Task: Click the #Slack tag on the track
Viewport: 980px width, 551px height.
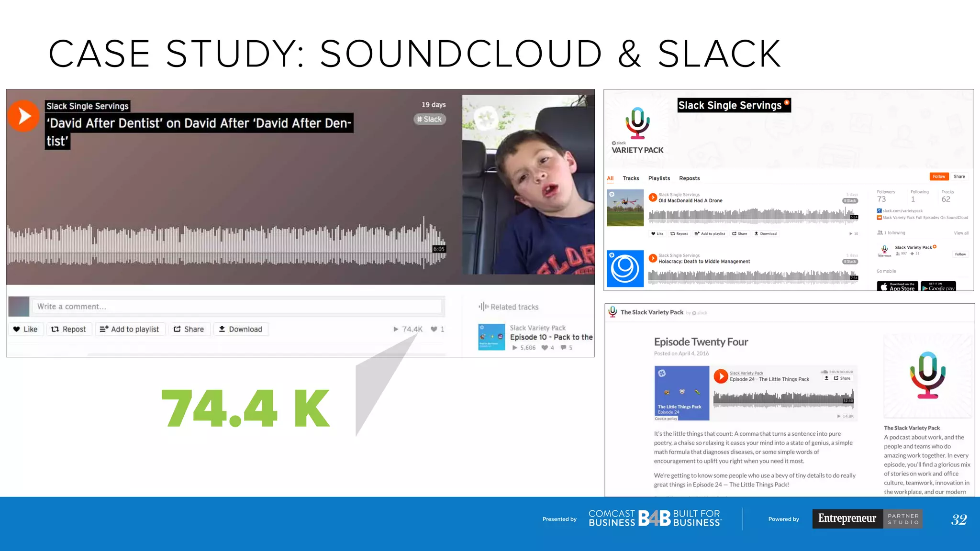Action: click(x=430, y=119)
